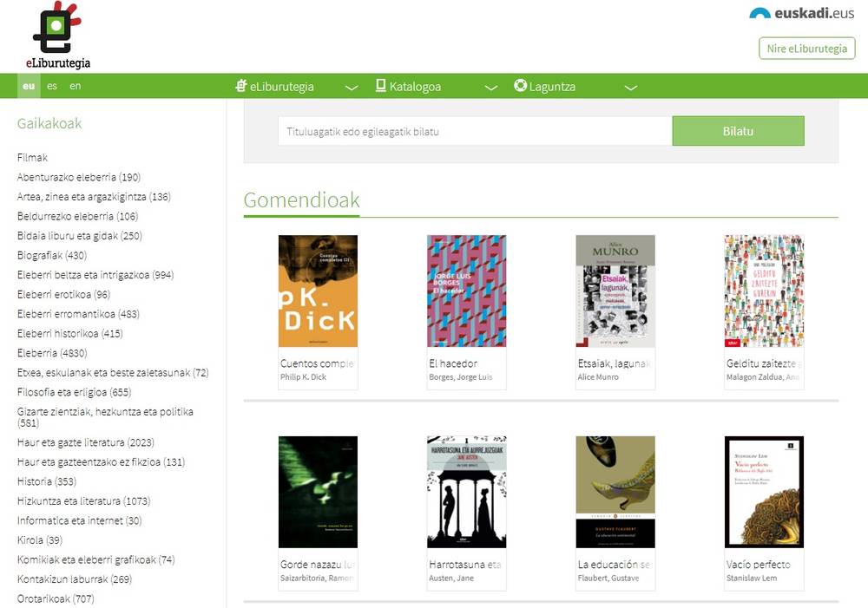This screenshot has height=608, width=868.
Task: Click author Philip K. Dick text
Action: click(303, 376)
